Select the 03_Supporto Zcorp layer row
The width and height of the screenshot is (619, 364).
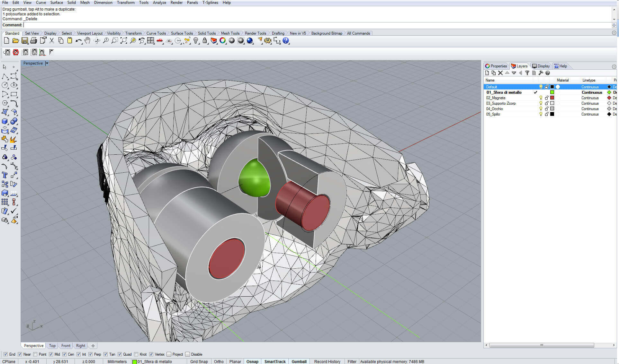click(550, 103)
